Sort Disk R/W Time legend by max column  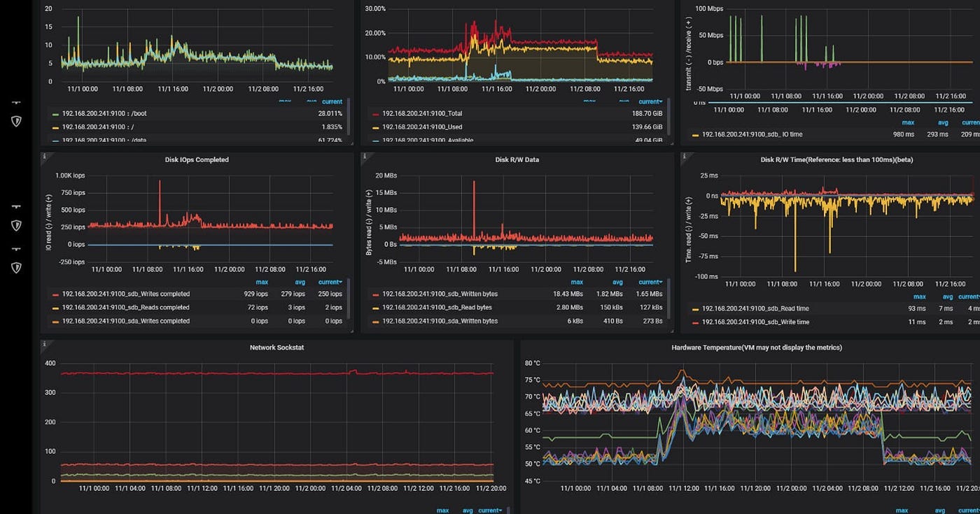click(x=919, y=297)
